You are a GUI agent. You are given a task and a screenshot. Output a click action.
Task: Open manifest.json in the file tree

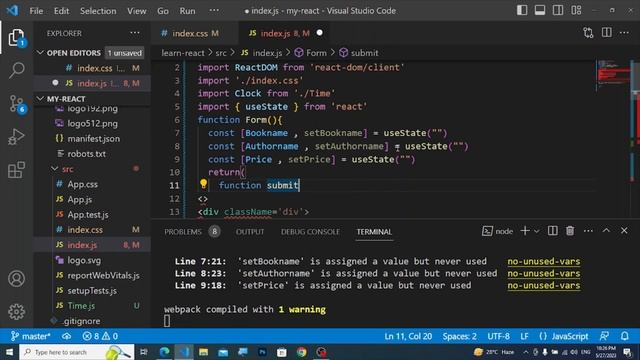point(94,138)
